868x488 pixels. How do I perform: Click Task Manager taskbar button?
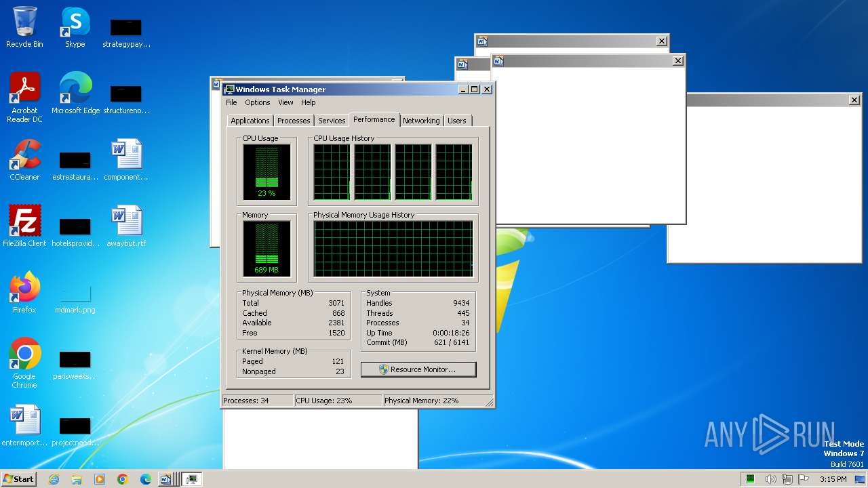[x=191, y=479]
